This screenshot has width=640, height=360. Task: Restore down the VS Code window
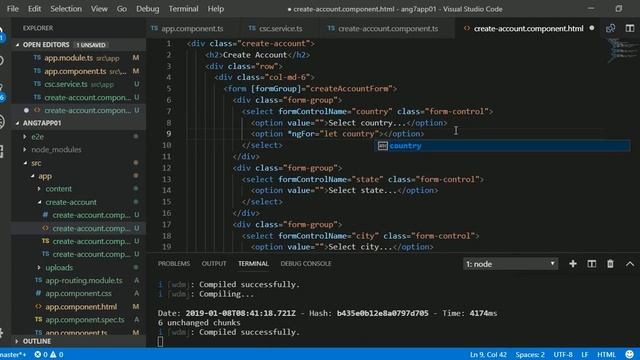coord(619,9)
